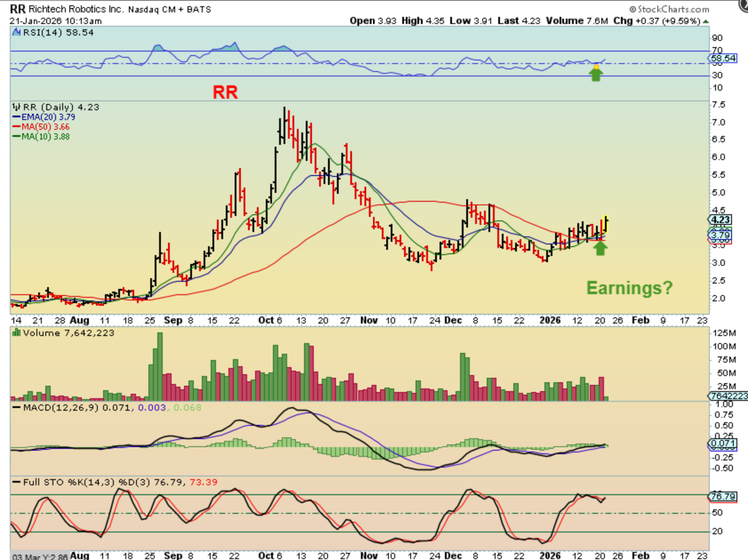Click the "Nasdaq CM + BATS" exchange label
This screenshot has height=560, width=748.
click(170, 9)
